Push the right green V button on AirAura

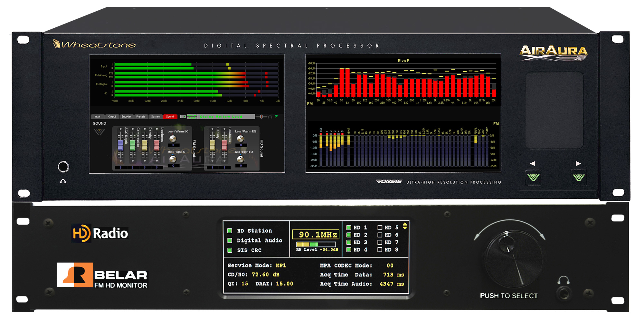(579, 177)
